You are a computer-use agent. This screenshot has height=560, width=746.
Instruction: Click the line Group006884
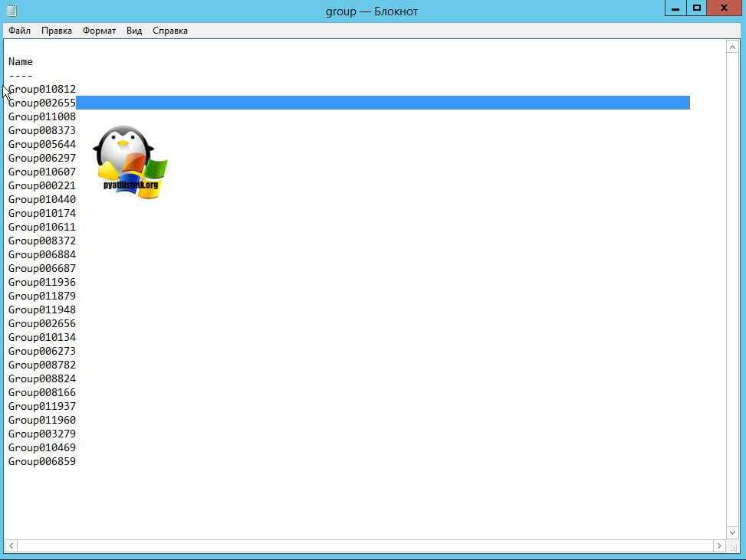(42, 254)
